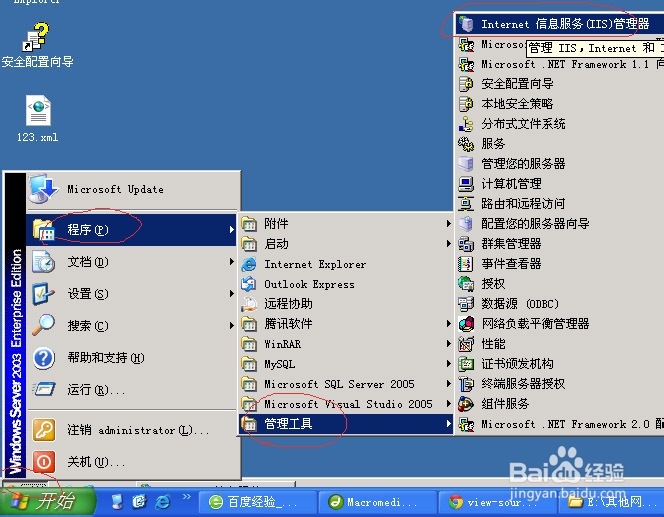The height and width of the screenshot is (517, 664).
Task: Expand Microsoft SQL Server 2005 submenu arrow
Action: pos(448,384)
